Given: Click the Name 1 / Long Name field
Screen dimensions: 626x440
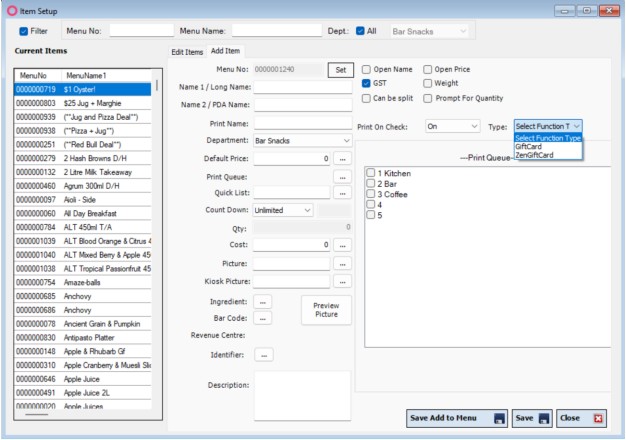Looking at the screenshot, I should click(303, 87).
